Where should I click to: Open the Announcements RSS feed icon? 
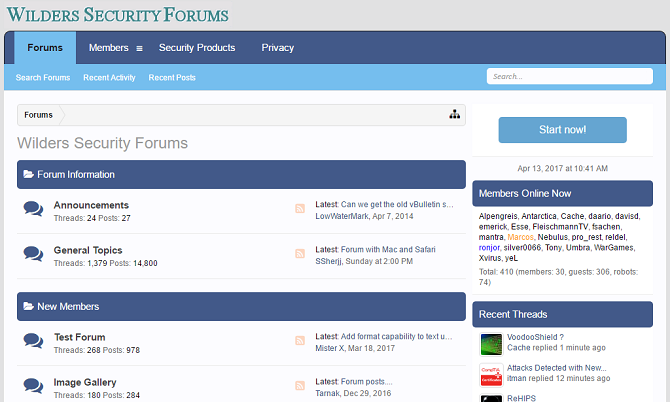coord(300,208)
